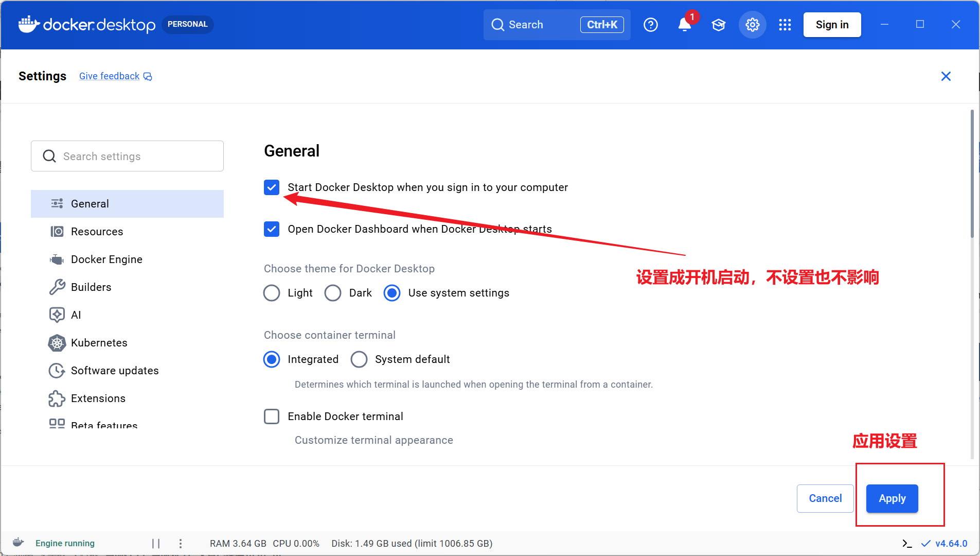Click the Docker whale logo in header
Image resolution: width=980 pixels, height=556 pixels.
pyautogui.click(x=29, y=24)
